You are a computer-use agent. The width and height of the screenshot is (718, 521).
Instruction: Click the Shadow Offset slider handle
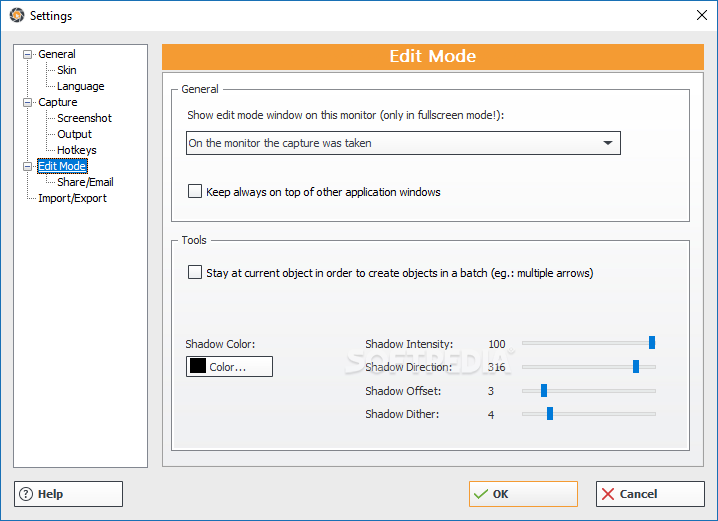click(544, 391)
